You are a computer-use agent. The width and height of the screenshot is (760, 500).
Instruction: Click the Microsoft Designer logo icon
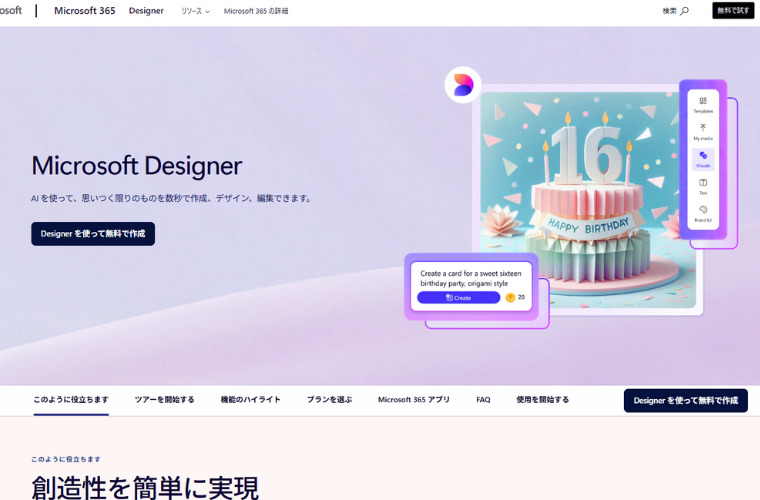click(463, 85)
